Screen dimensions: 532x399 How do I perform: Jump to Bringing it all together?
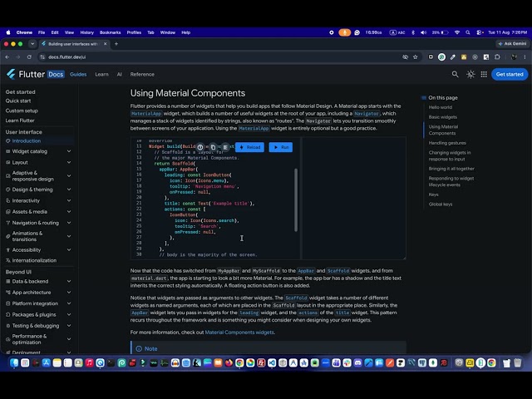[451, 169]
